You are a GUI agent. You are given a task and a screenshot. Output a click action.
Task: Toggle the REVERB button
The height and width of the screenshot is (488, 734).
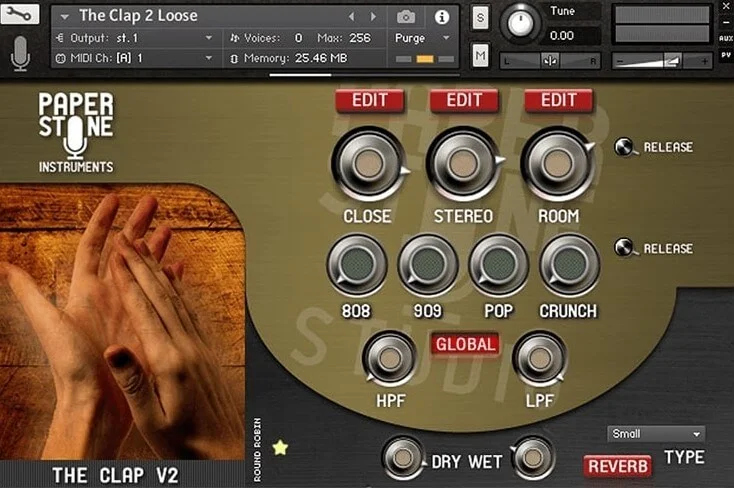point(617,466)
